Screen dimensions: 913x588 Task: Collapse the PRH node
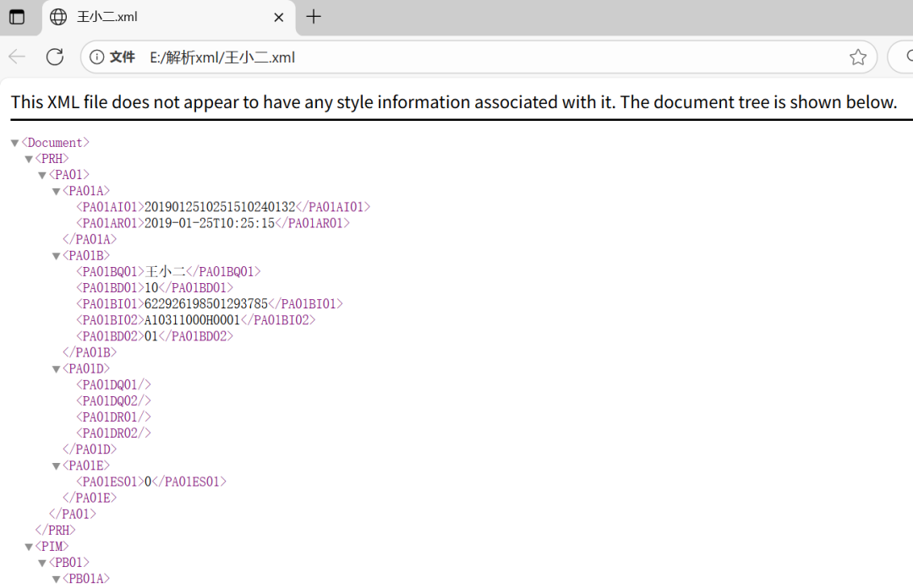pyautogui.click(x=29, y=160)
